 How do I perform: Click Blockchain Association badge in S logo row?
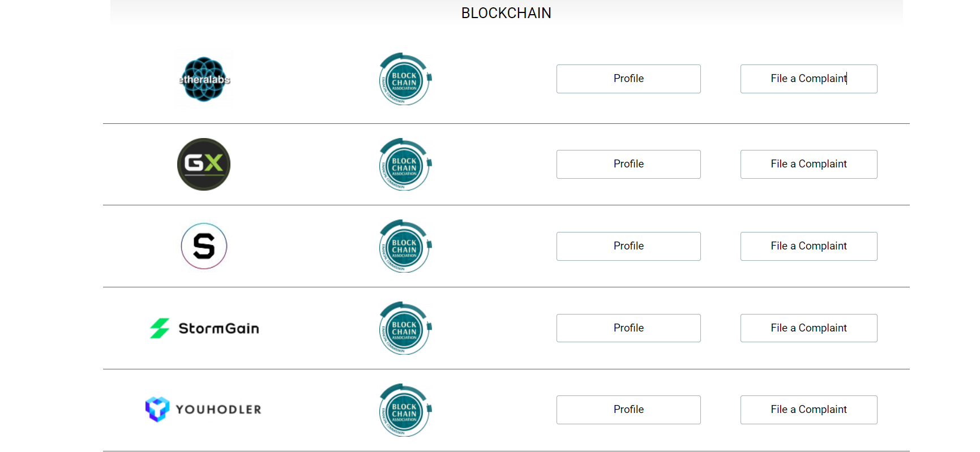pyautogui.click(x=405, y=246)
